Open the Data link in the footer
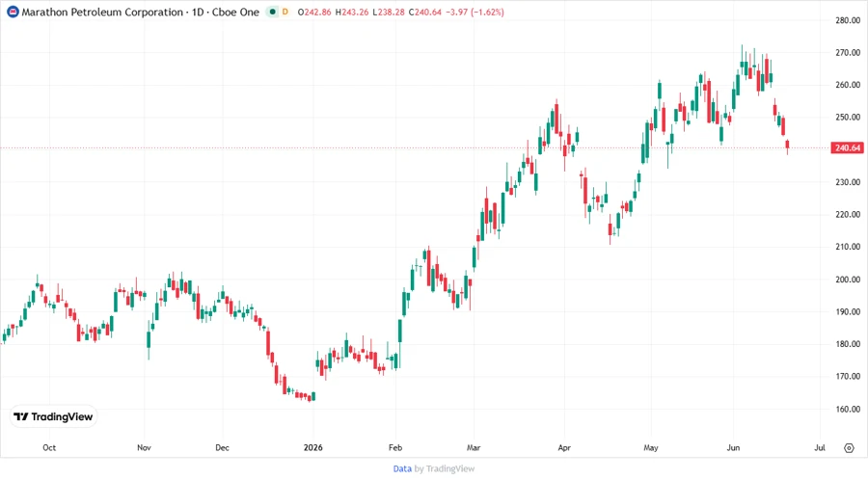 tap(402, 469)
